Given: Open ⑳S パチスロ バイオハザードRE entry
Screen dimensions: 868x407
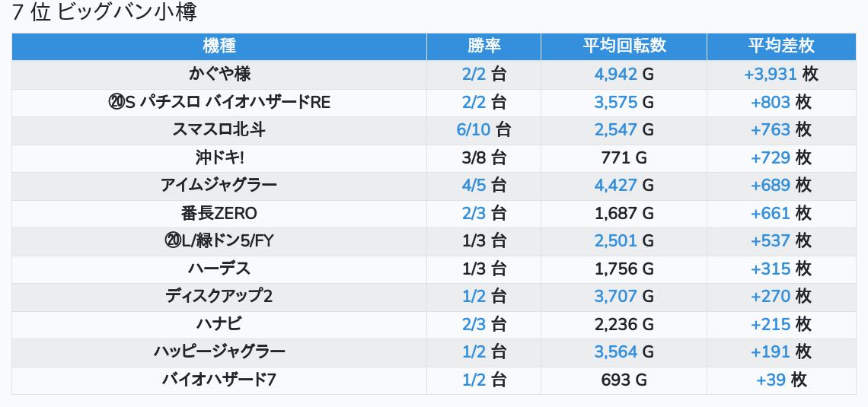Looking at the screenshot, I should (219, 102).
